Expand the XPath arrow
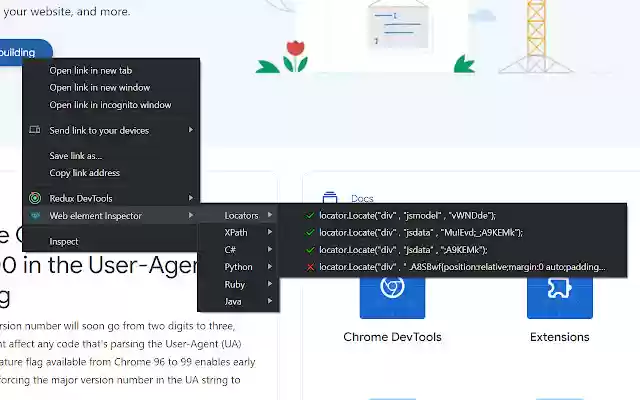The image size is (640, 400). (x=270, y=232)
